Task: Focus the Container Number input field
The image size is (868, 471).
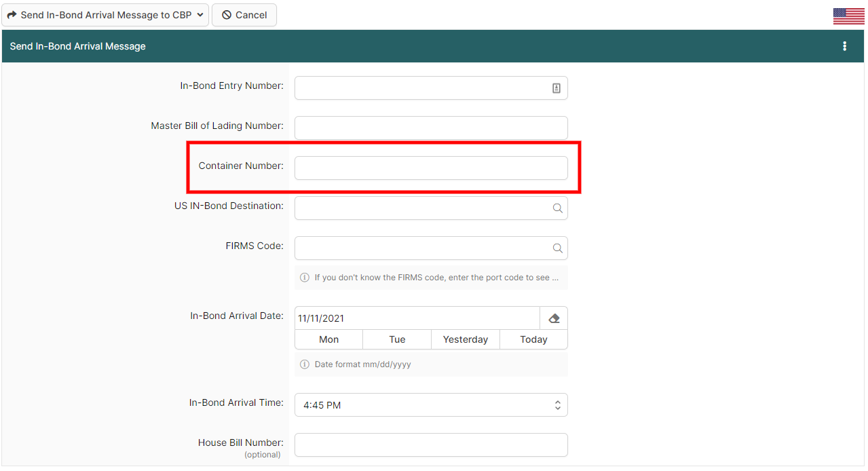Action: [431, 168]
